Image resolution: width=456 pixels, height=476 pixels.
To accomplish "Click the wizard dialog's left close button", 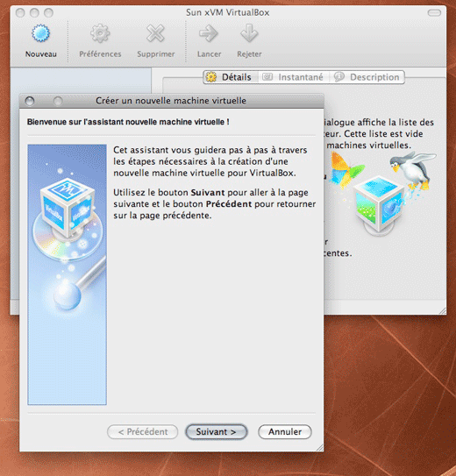I will (x=30, y=101).
